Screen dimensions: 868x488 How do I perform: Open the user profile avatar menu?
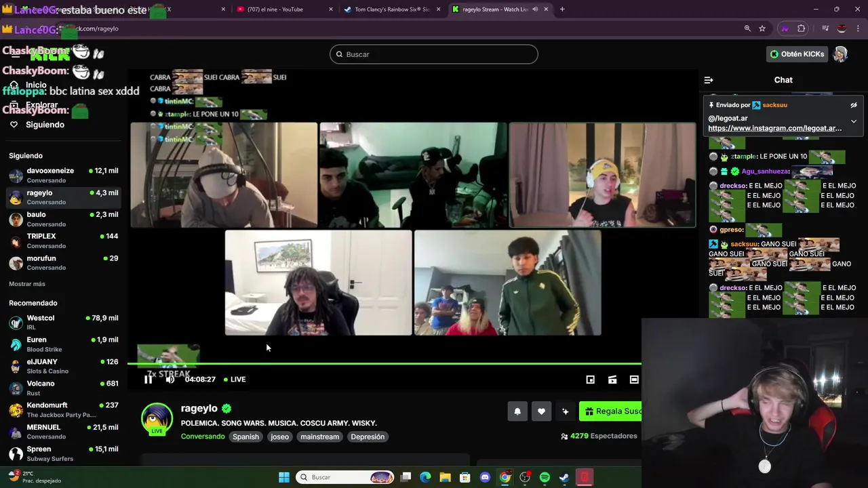tap(840, 54)
